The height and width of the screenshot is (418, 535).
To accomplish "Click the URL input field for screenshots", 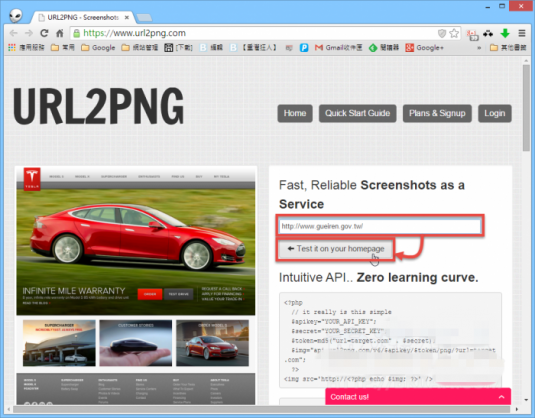I will [x=380, y=226].
